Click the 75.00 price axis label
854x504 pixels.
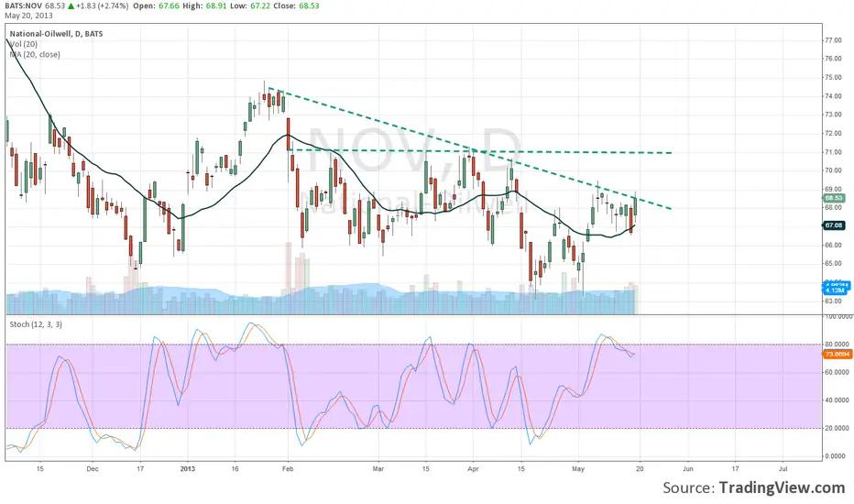pos(833,77)
